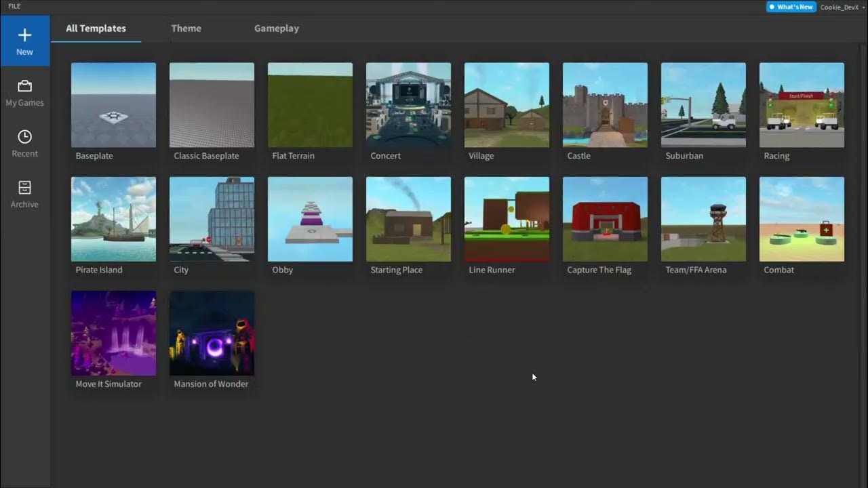Select the Concert template thumbnail
The width and height of the screenshot is (868, 488).
(x=408, y=105)
